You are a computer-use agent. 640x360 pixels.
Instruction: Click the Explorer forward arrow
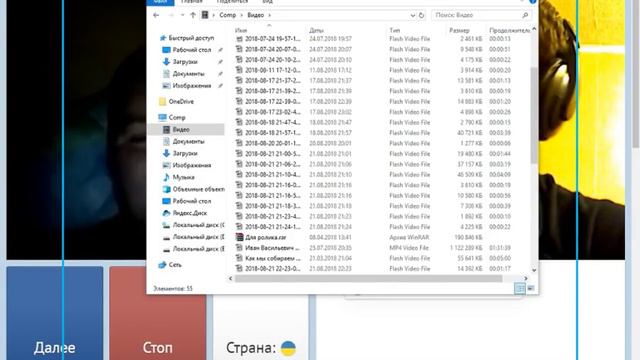(171, 15)
